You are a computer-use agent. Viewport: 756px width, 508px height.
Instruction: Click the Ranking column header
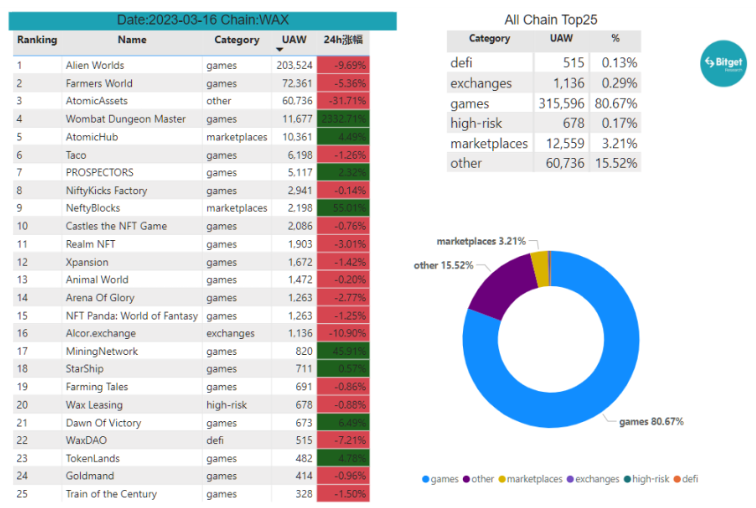coord(37,40)
